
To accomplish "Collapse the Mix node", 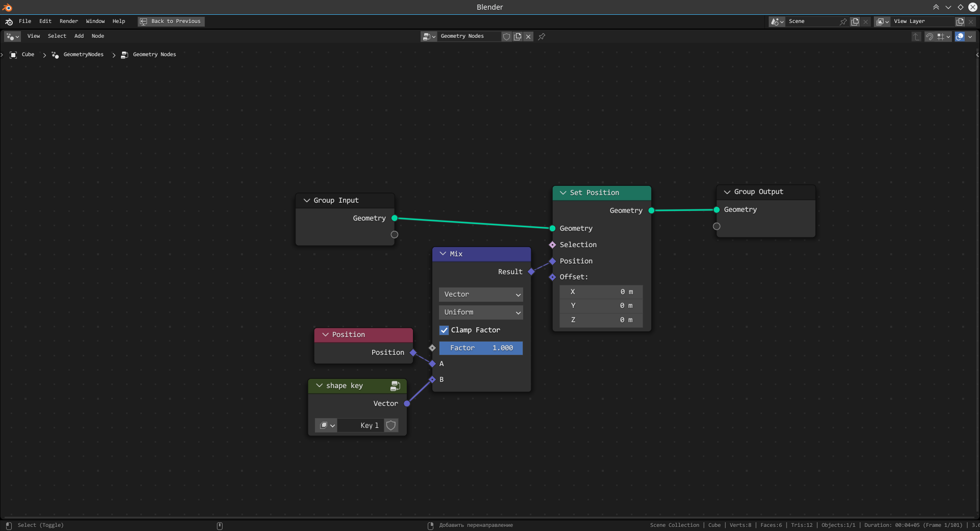I will tap(443, 254).
